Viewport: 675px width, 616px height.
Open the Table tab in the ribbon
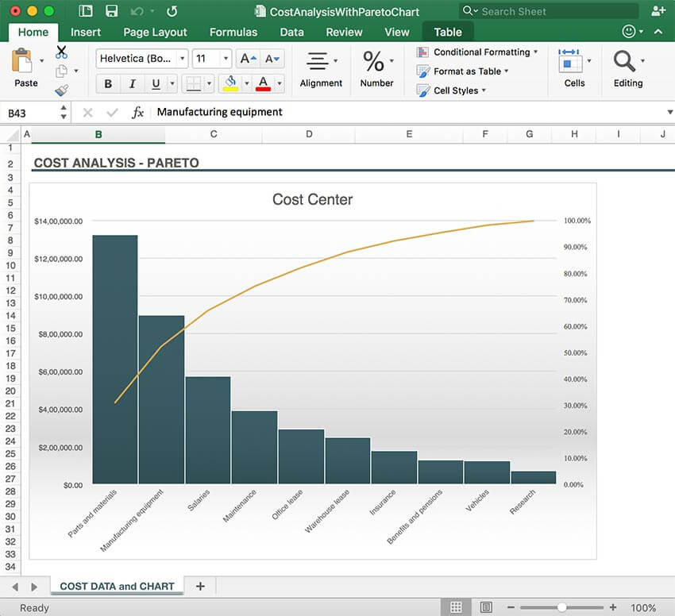pos(447,32)
